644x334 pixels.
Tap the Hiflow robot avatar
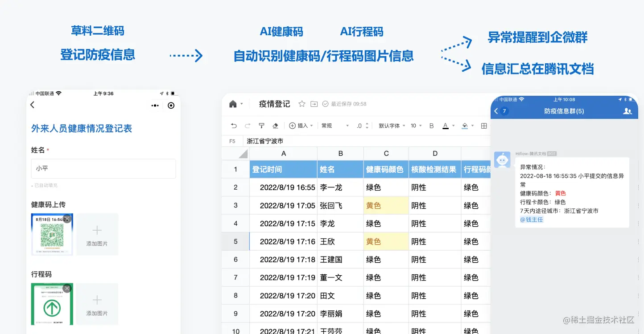[x=503, y=160]
